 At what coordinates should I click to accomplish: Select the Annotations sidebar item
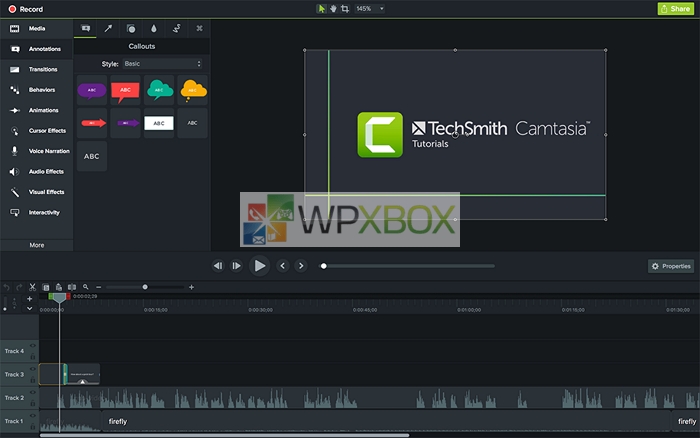tap(37, 49)
